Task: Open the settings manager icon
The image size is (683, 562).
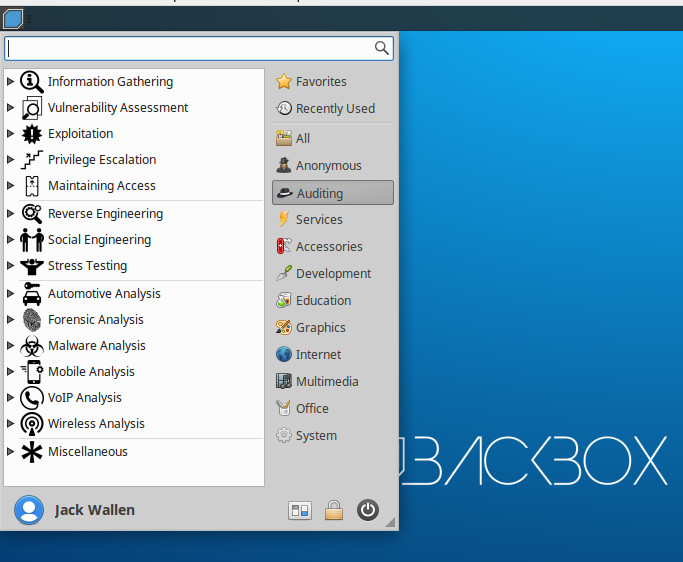Action: (x=300, y=511)
